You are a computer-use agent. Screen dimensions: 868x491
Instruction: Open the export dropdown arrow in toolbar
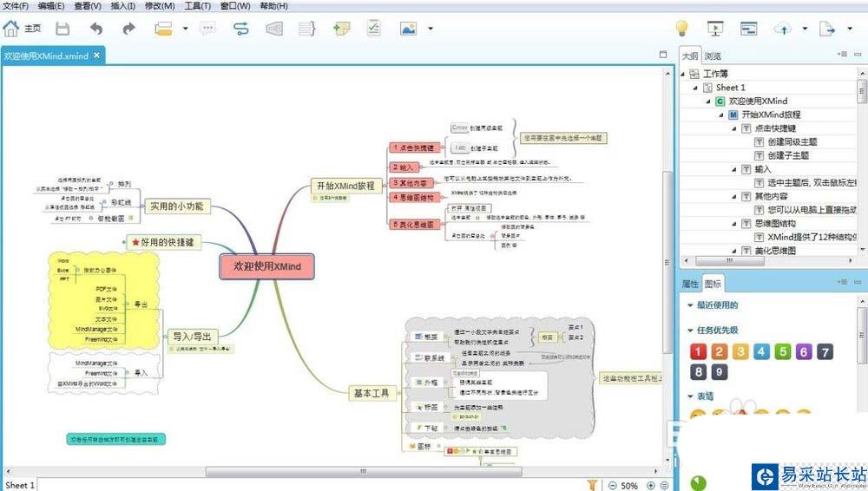pyautogui.click(x=850, y=29)
